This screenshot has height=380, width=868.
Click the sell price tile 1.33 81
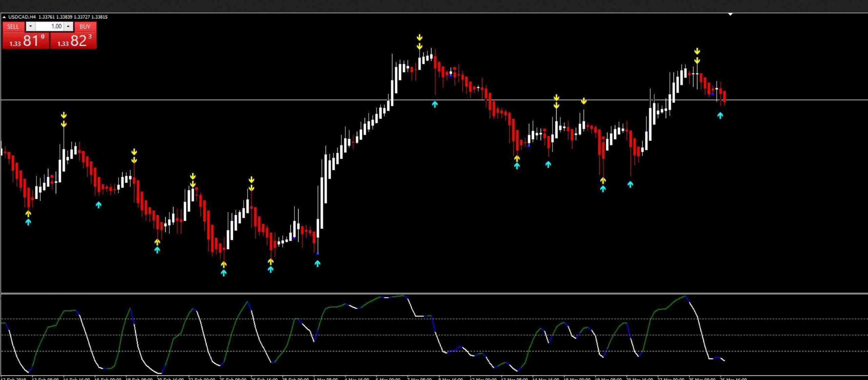coord(26,40)
